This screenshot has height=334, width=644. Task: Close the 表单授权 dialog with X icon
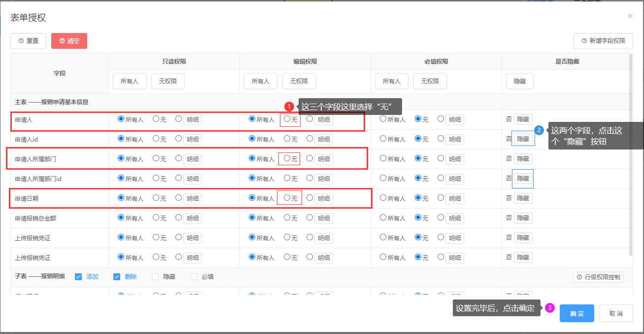click(x=630, y=16)
